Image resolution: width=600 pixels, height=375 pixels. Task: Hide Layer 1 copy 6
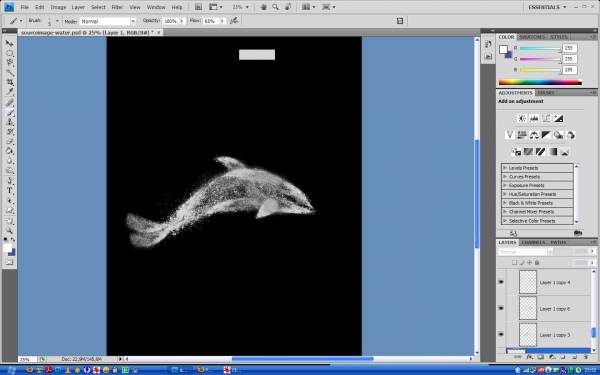click(501, 308)
